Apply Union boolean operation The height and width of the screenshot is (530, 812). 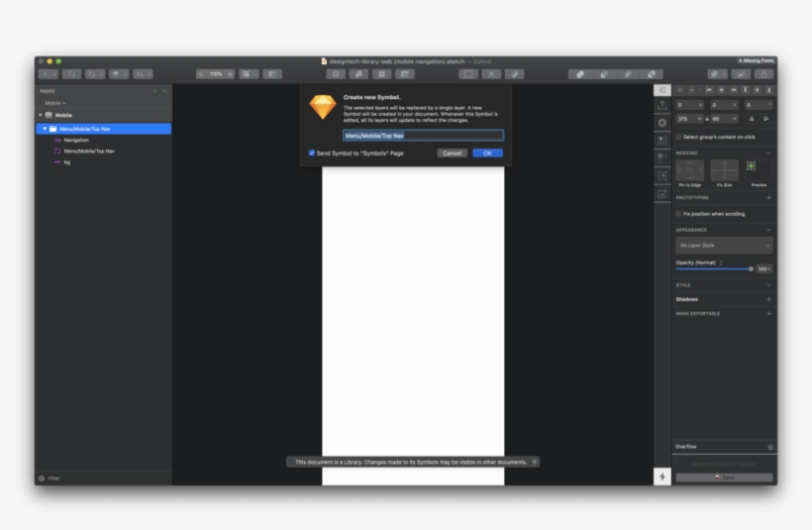point(580,74)
